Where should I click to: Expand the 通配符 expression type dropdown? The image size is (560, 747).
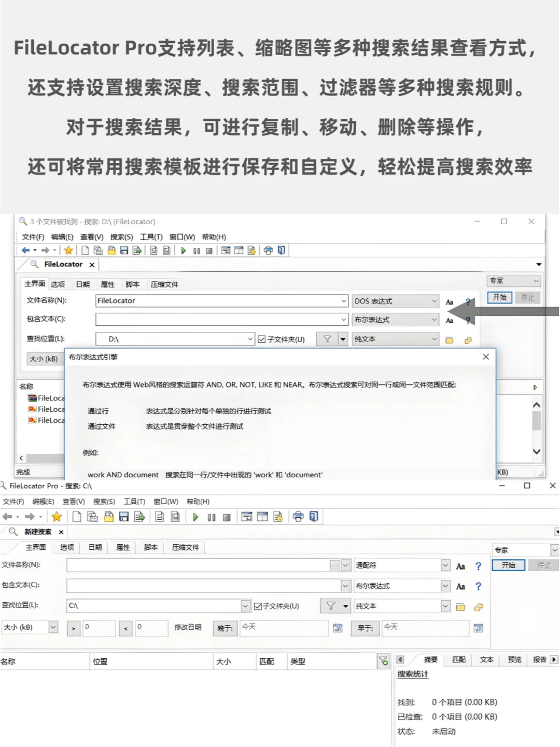(x=444, y=565)
